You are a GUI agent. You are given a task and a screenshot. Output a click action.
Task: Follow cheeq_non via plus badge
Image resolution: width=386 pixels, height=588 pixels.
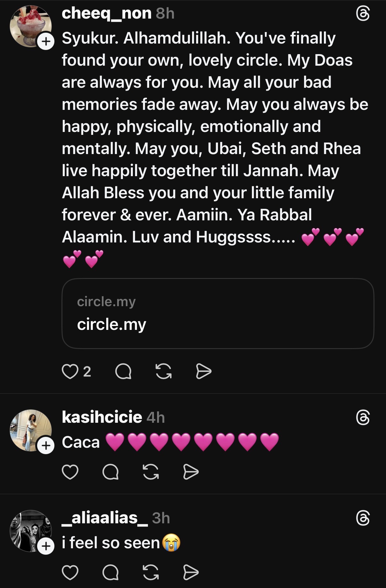click(46, 42)
